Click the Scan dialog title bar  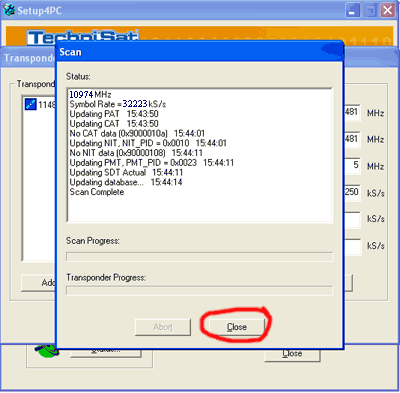click(200, 52)
